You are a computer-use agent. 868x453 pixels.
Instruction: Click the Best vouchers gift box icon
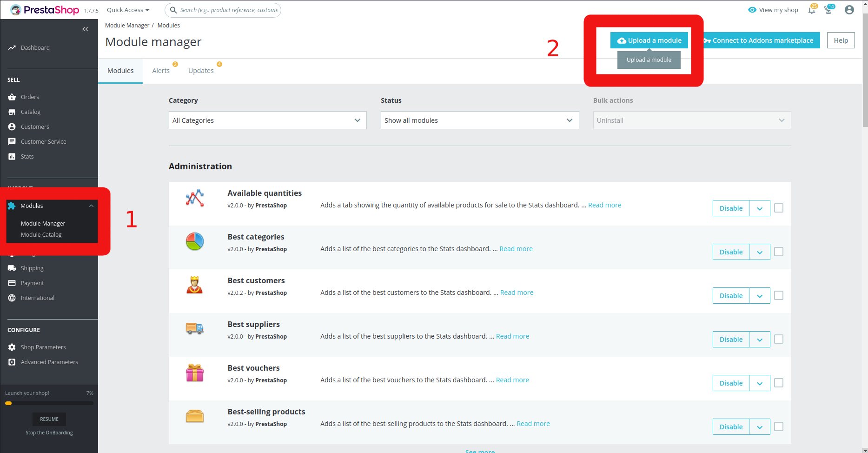tap(195, 373)
